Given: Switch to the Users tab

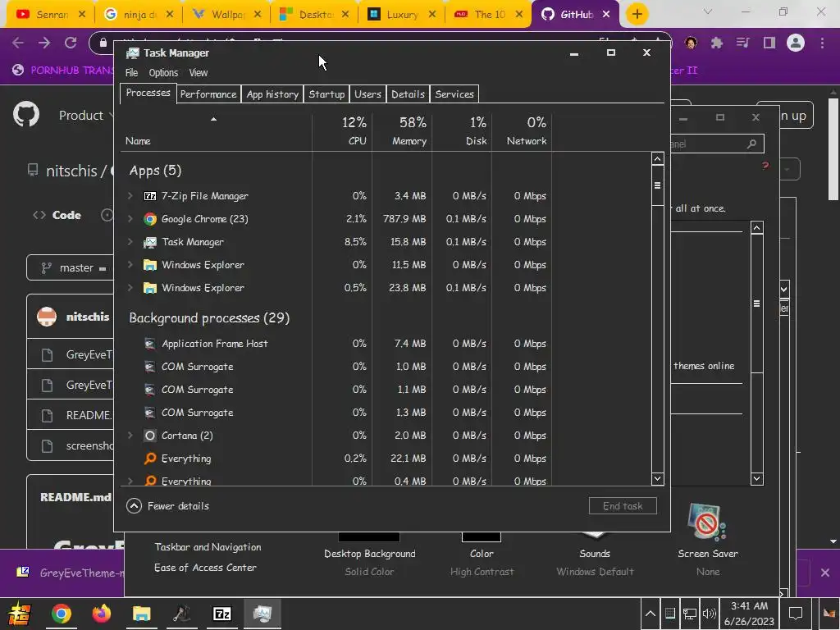Looking at the screenshot, I should [x=367, y=94].
